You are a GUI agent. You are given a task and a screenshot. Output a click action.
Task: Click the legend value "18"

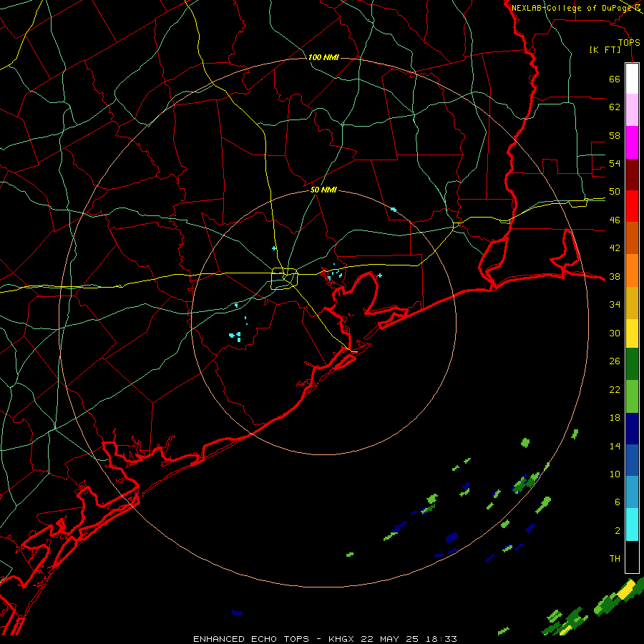tap(615, 418)
